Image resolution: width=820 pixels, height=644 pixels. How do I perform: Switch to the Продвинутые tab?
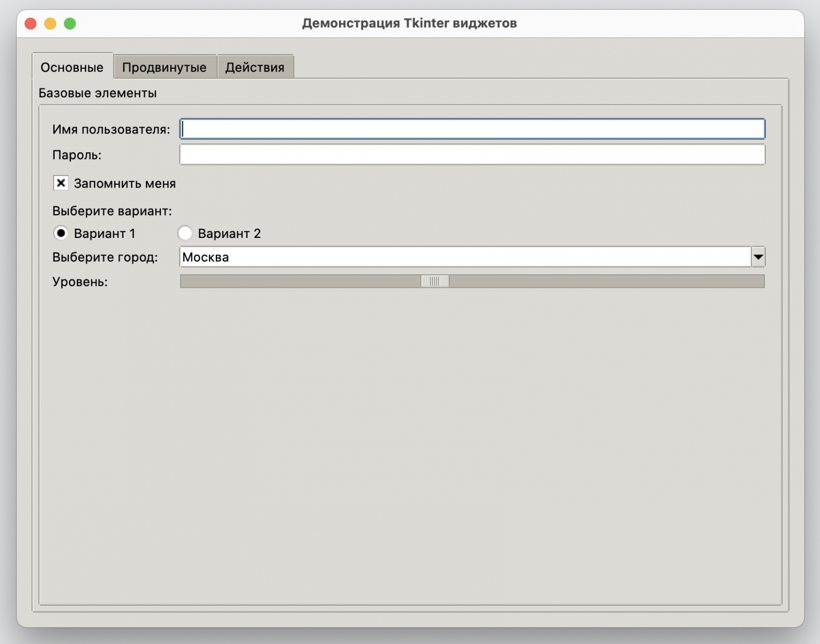coord(165,67)
